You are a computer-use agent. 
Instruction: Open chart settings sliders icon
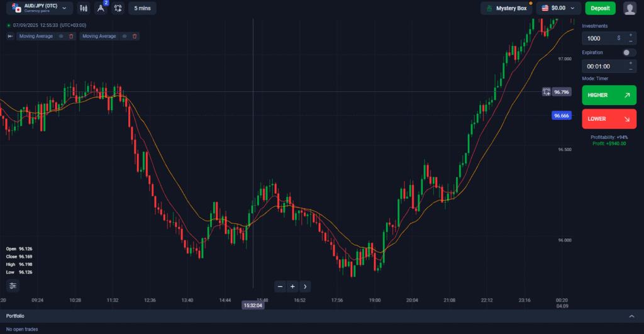(x=13, y=286)
